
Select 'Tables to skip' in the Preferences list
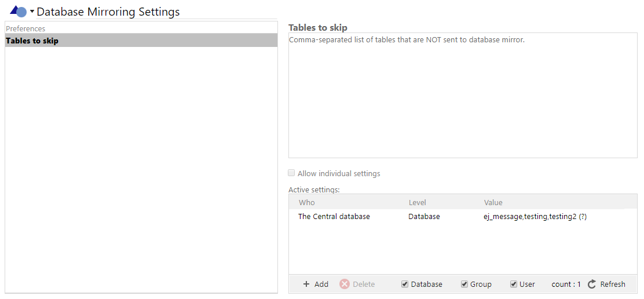141,41
